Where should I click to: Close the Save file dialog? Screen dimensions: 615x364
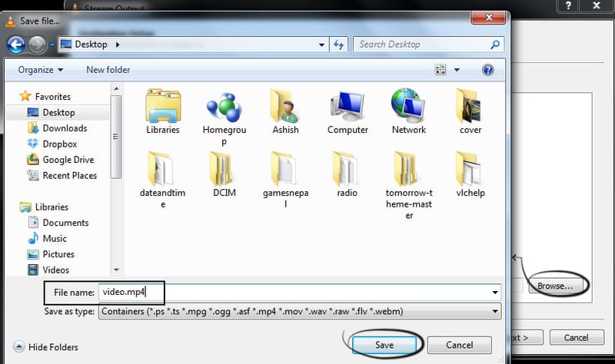[488, 18]
